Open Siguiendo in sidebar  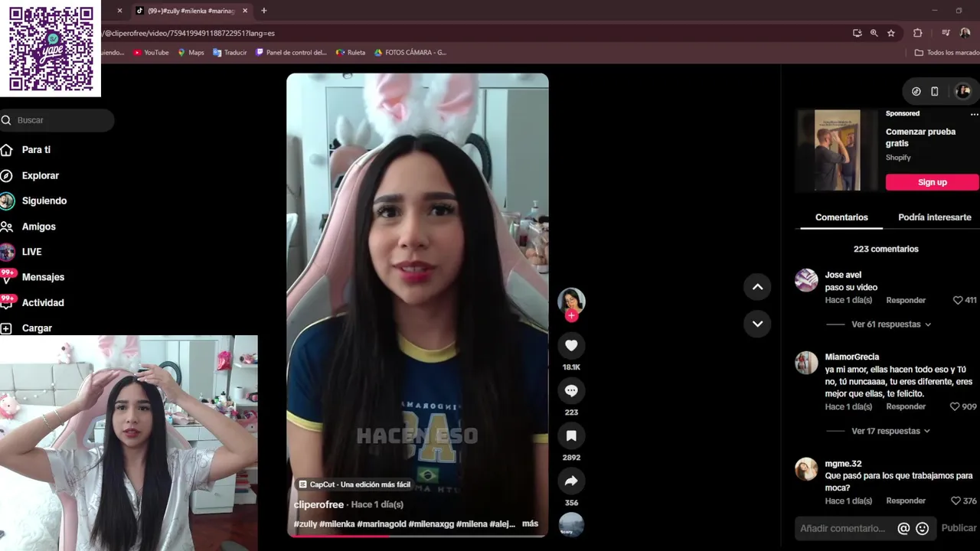click(44, 201)
